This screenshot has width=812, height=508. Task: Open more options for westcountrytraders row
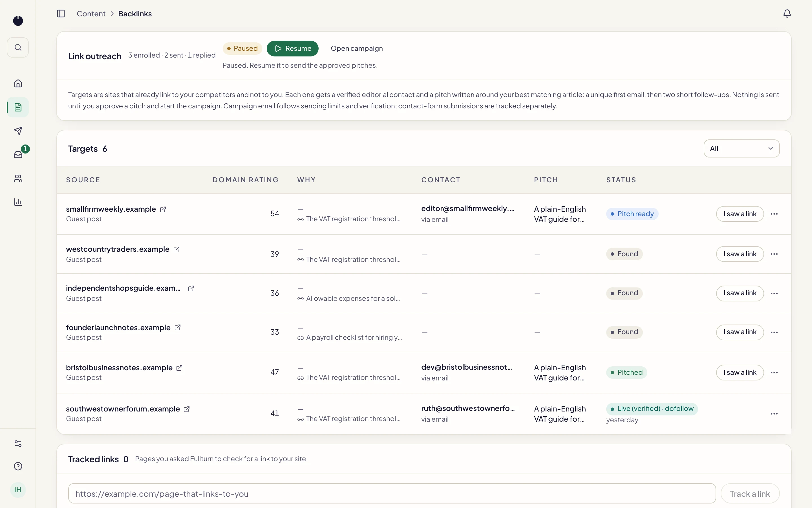pos(774,254)
